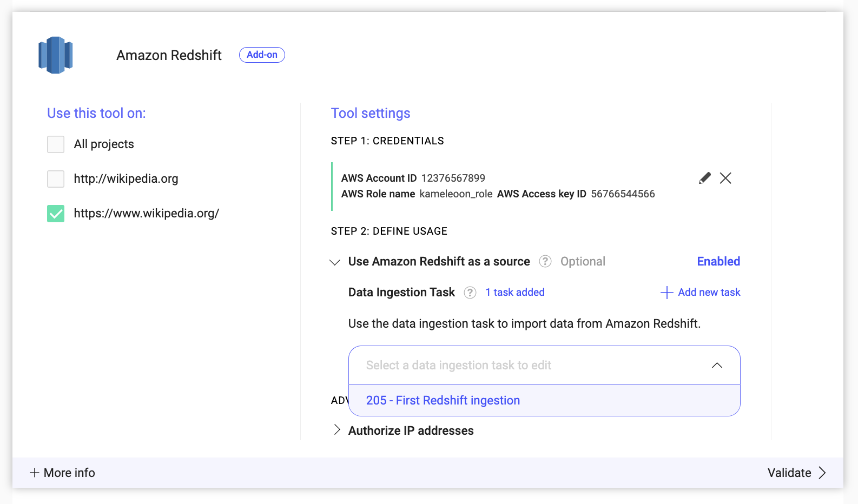Click the plus icon for Add new task

point(666,293)
